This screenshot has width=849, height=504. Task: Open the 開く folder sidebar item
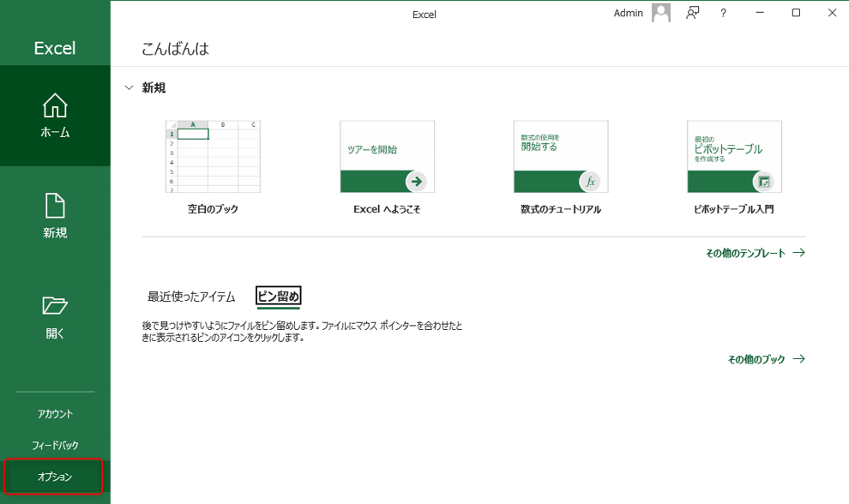click(x=55, y=317)
